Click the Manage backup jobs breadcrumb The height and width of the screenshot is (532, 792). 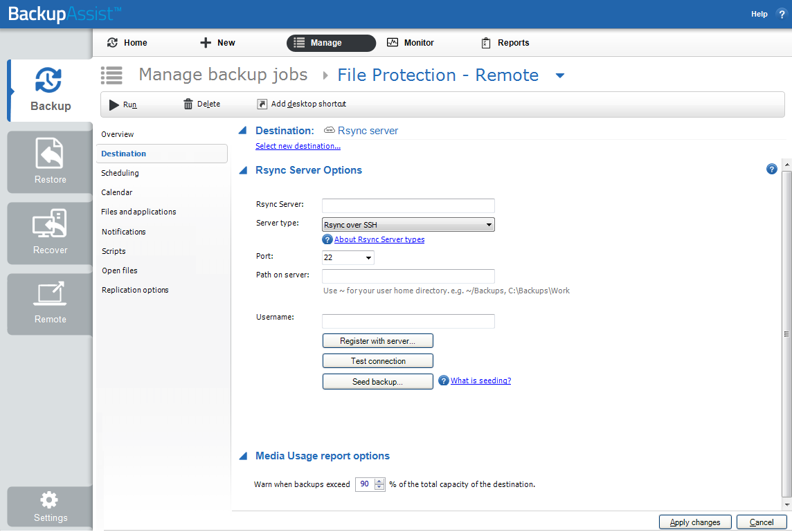[x=223, y=75]
